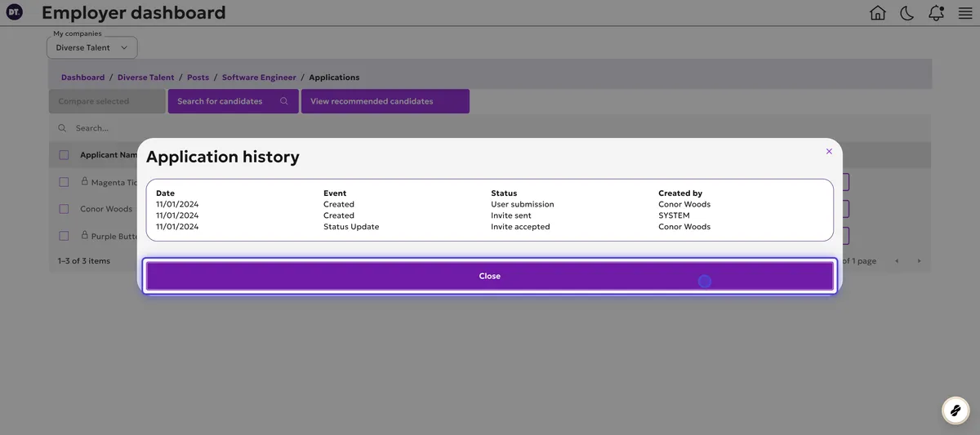Open the Diverse Talent breadcrumb link
The image size is (980, 435).
(146, 78)
